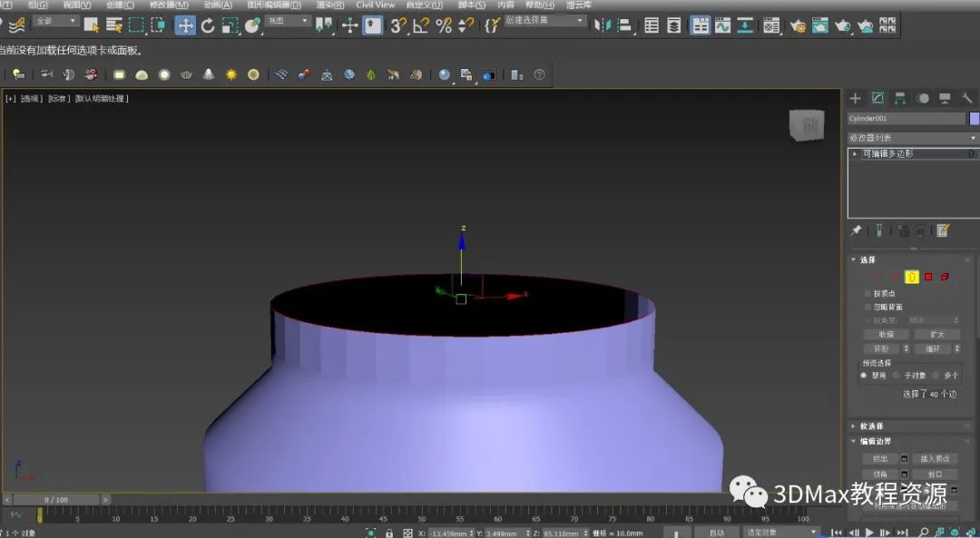Viewport: 980px width, 538px height.
Task: Open Render Setup teapot icon
Action: tap(799, 25)
